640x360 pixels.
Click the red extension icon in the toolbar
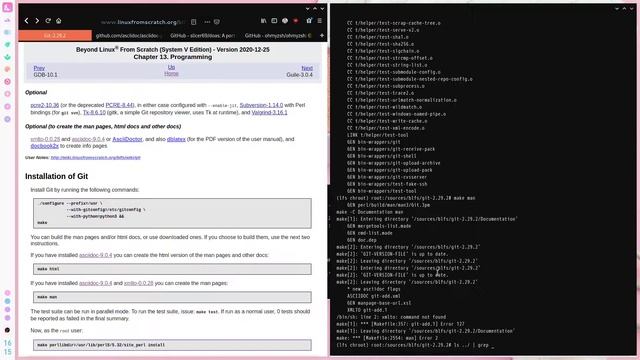click(296, 21)
